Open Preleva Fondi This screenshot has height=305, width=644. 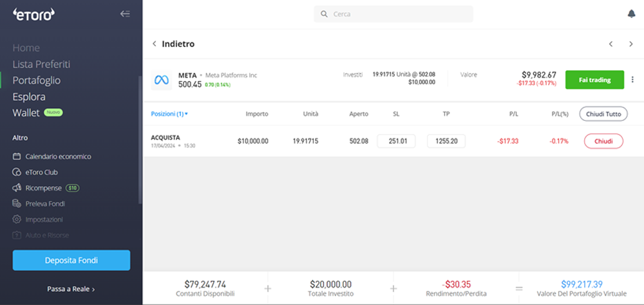[x=45, y=203]
